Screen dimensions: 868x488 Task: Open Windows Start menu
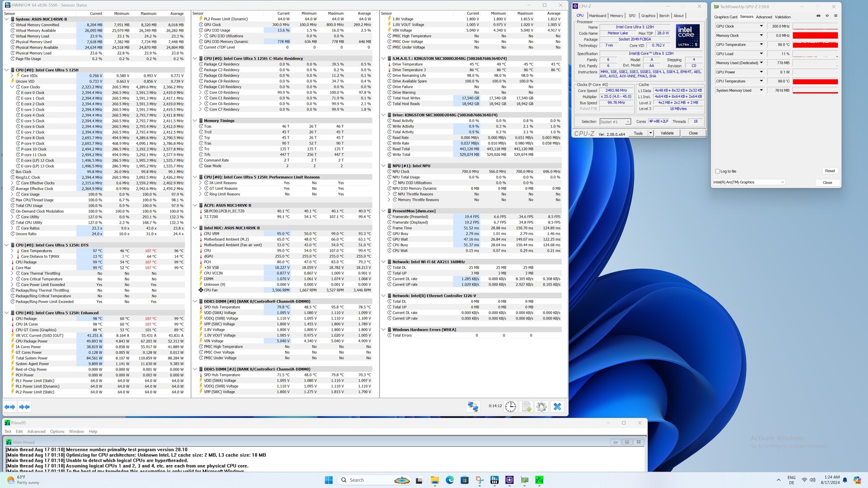[329, 480]
